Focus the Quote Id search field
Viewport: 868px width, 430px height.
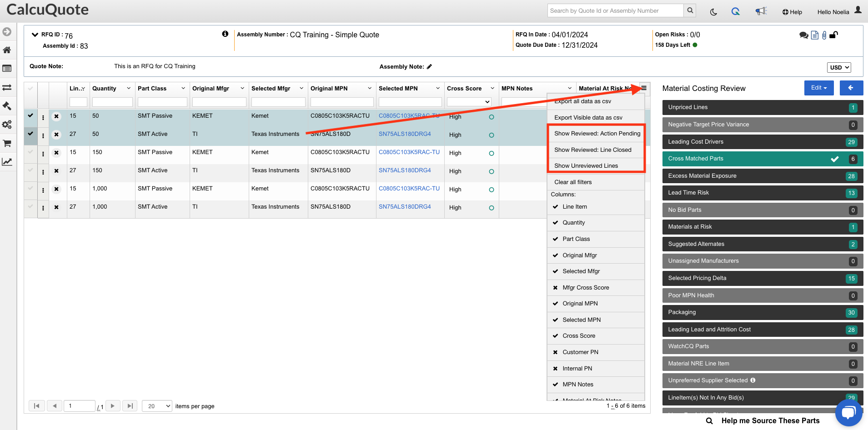(616, 10)
